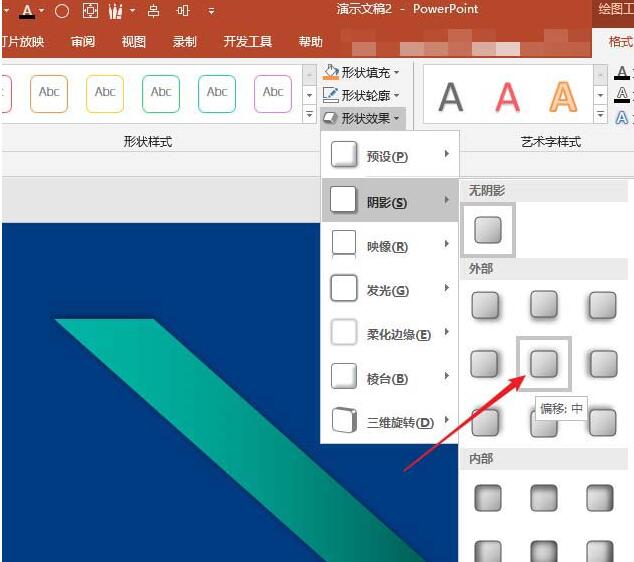Click the blue text effects A icon
This screenshot has height=562, width=634.
pyautogui.click(x=622, y=118)
